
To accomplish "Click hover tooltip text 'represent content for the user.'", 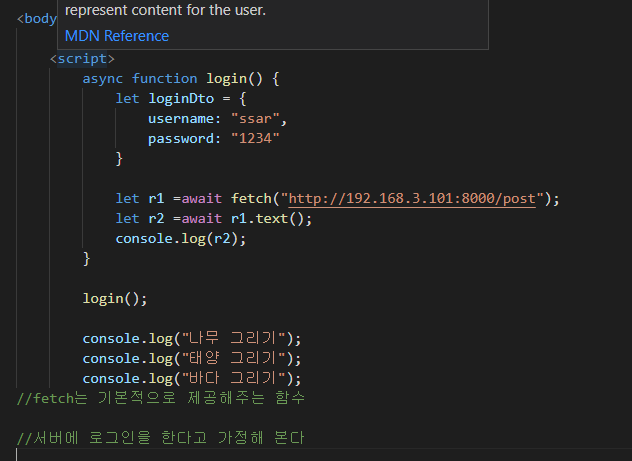I will click(165, 10).
